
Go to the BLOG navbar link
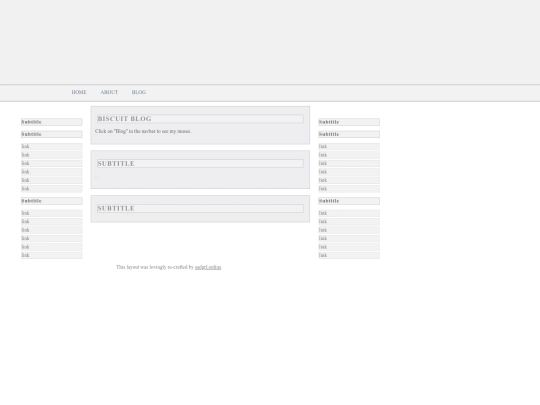click(x=139, y=92)
